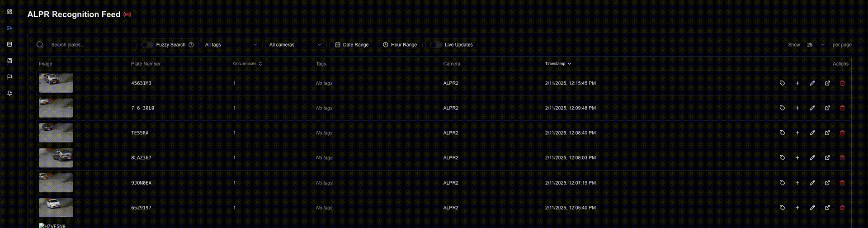Open the database icon in the sidebar
868x228 pixels.
tap(9, 44)
